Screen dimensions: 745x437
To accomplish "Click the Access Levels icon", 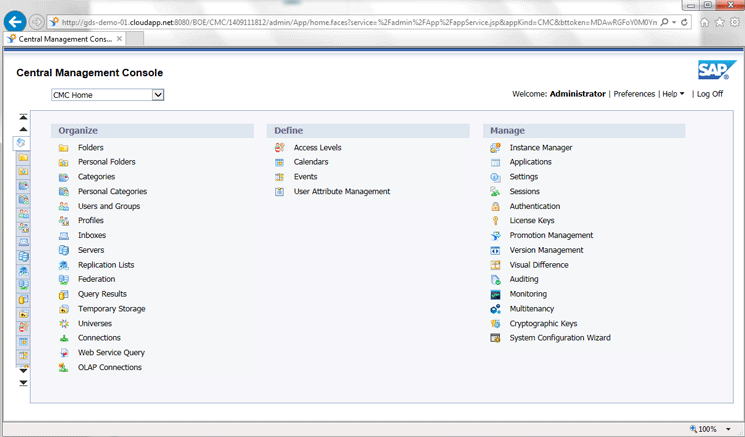I will 280,148.
